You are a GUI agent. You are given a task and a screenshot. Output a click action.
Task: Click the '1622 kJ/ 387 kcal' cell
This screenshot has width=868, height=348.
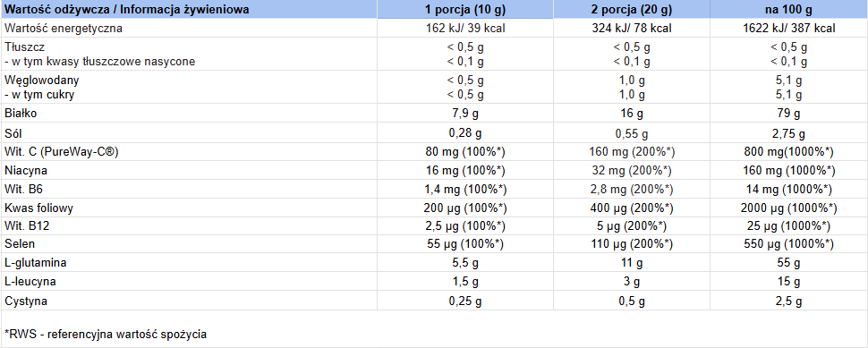[x=789, y=29]
